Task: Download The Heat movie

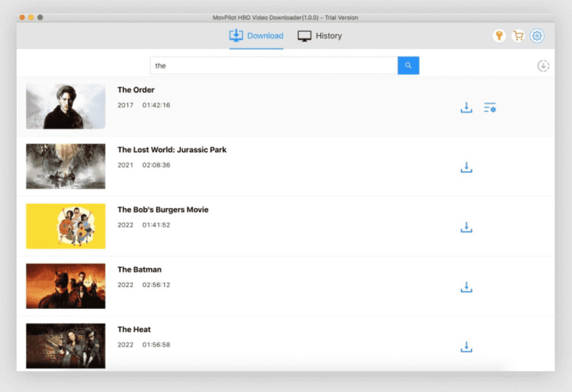Action: (466, 347)
